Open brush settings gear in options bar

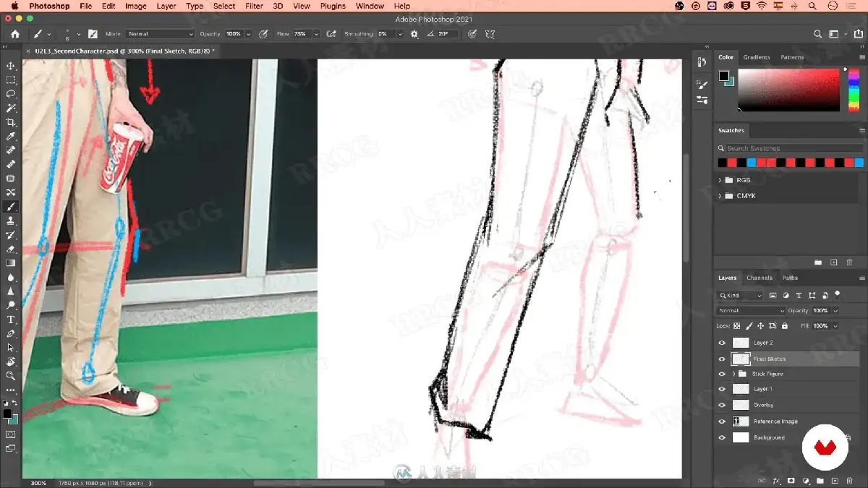tap(414, 34)
